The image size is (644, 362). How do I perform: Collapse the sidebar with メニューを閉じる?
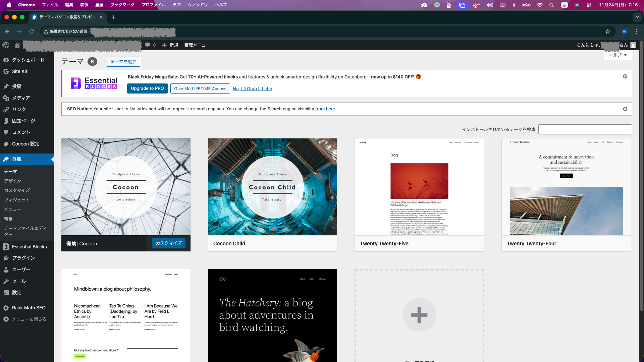(x=29, y=319)
